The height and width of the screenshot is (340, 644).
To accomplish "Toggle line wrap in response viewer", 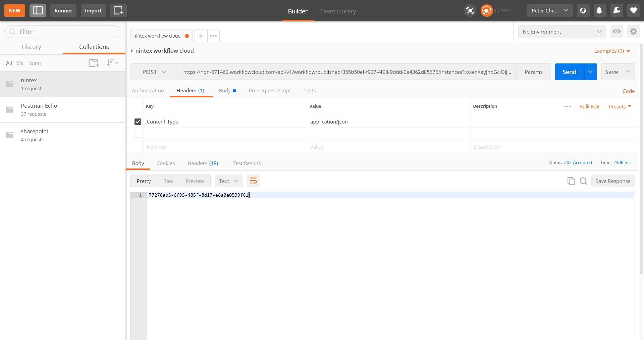I will click(x=253, y=181).
